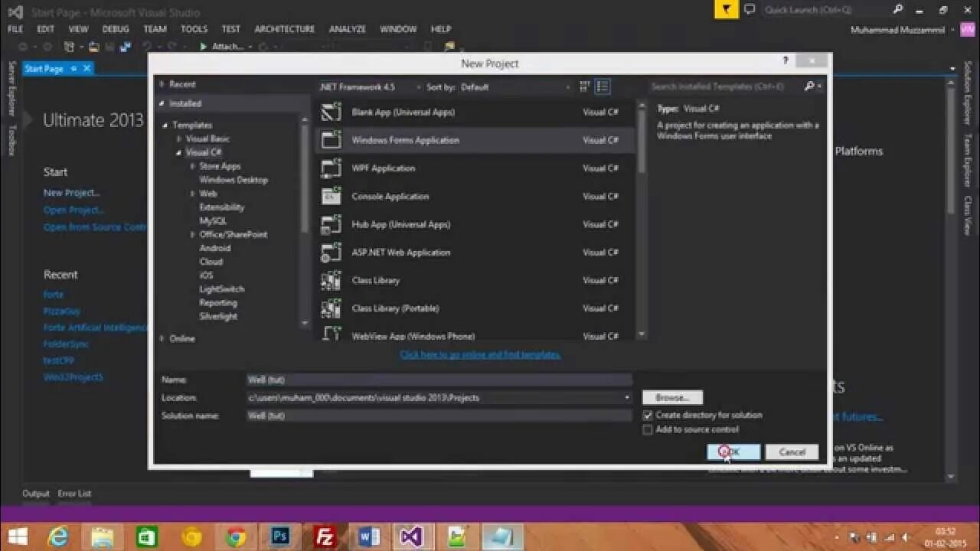Open Microsoft Word from the taskbar
This screenshot has width=980, height=551.
(x=369, y=536)
